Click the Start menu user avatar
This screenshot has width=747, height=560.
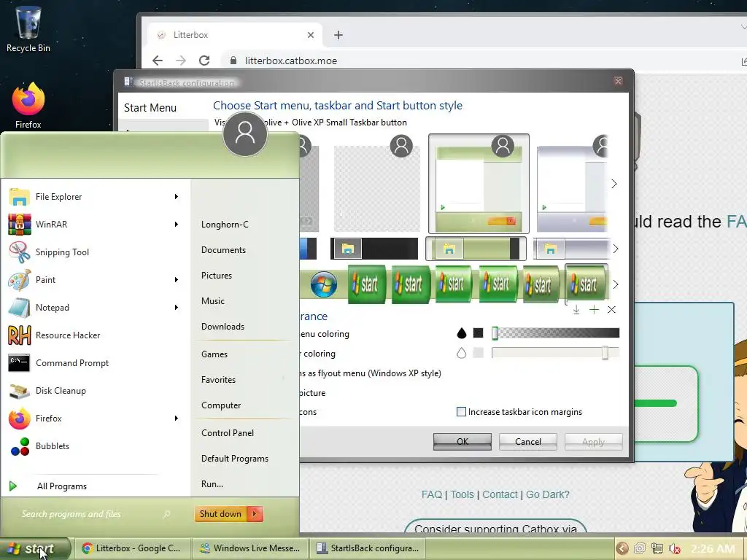point(245,134)
